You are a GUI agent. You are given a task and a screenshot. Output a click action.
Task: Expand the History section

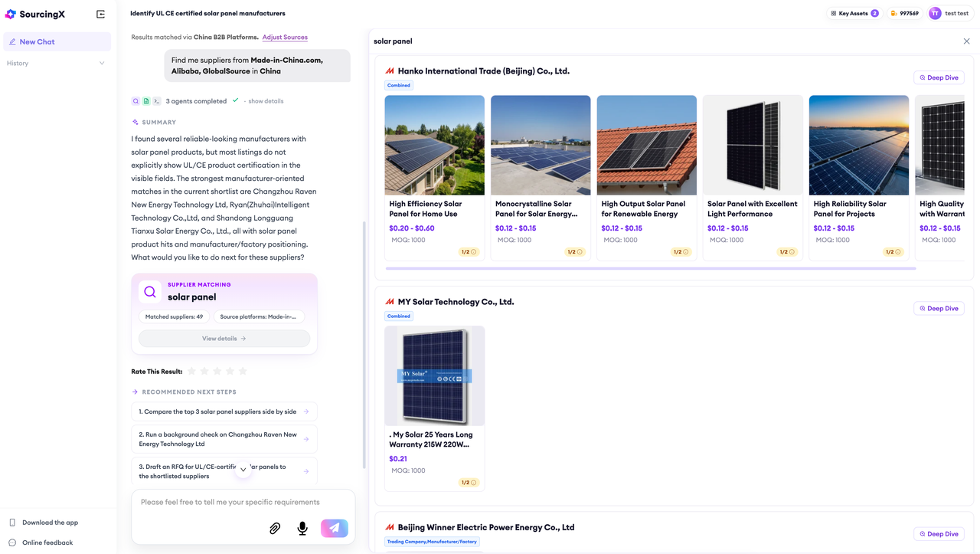pos(57,63)
